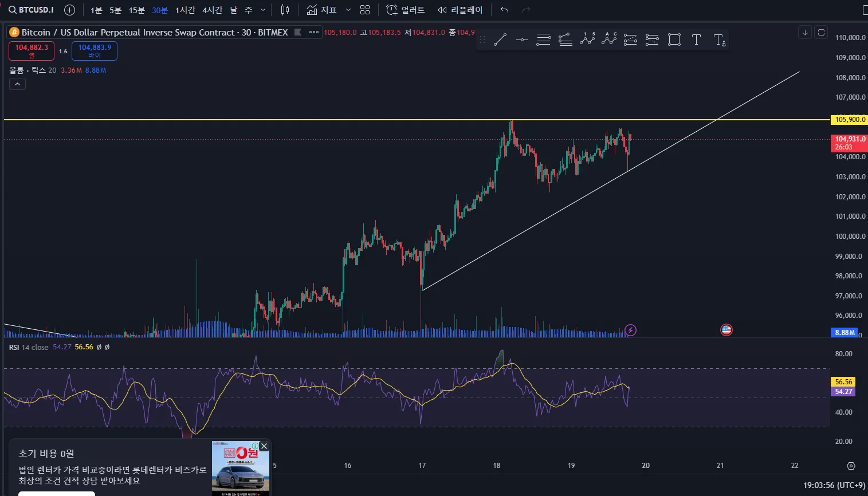Image resolution: width=868 pixels, height=496 pixels.
Task: Activate the Text tool
Action: tap(696, 40)
